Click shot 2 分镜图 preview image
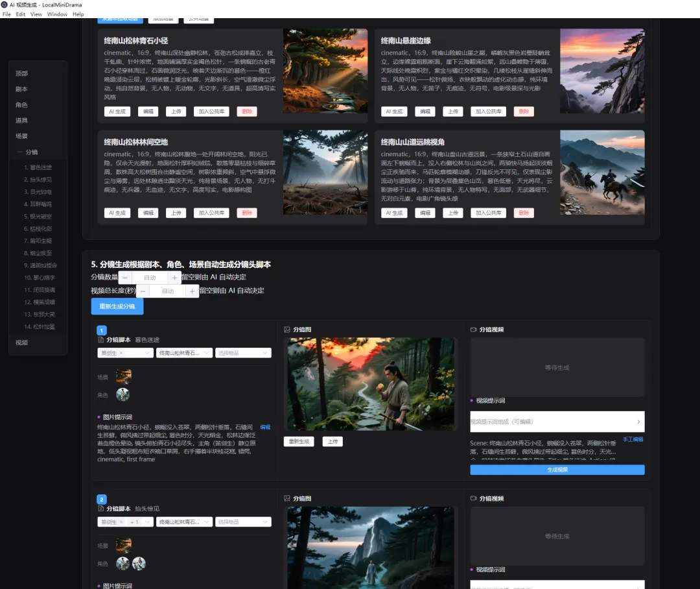The height and width of the screenshot is (589, 700). pyautogui.click(x=371, y=547)
